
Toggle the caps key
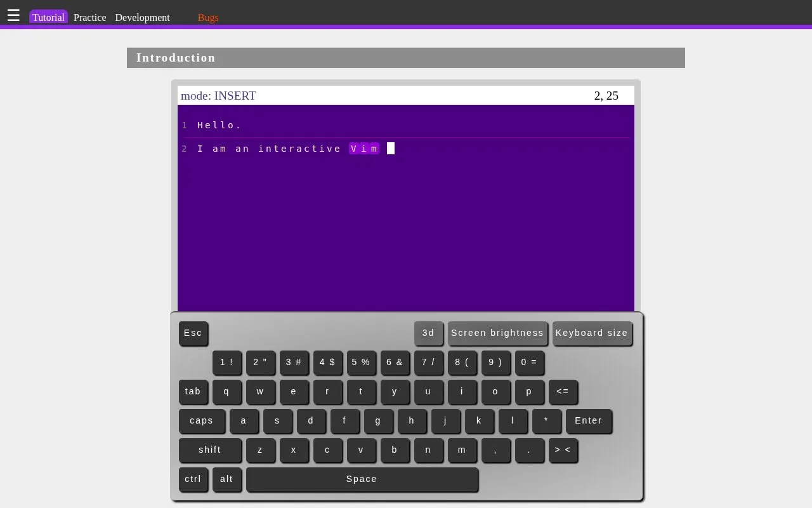click(201, 421)
